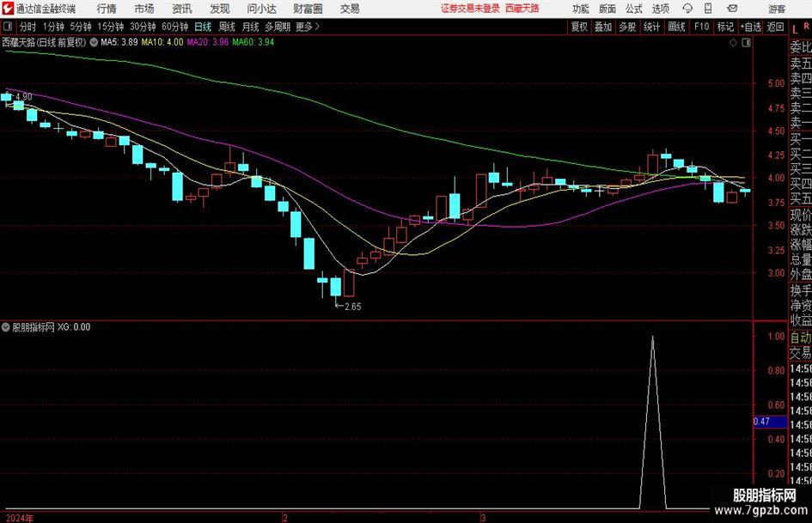Click the 标记 toolbar button
This screenshot has width=812, height=523.
[x=725, y=27]
